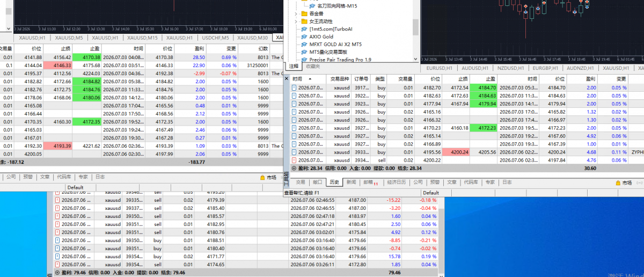Click the 名刀双向网格-M15 expert icon

pyautogui.click(x=312, y=6)
